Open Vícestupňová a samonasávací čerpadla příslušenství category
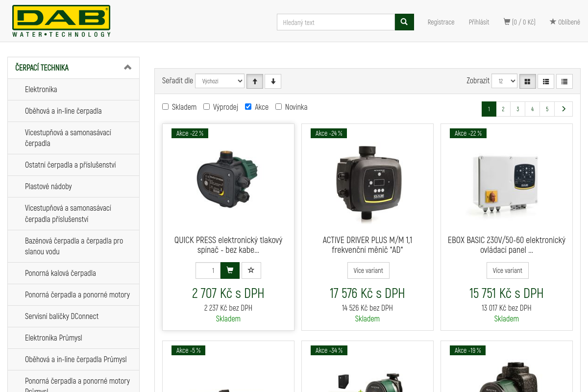Image resolution: width=588 pixels, height=392 pixels. (73, 213)
